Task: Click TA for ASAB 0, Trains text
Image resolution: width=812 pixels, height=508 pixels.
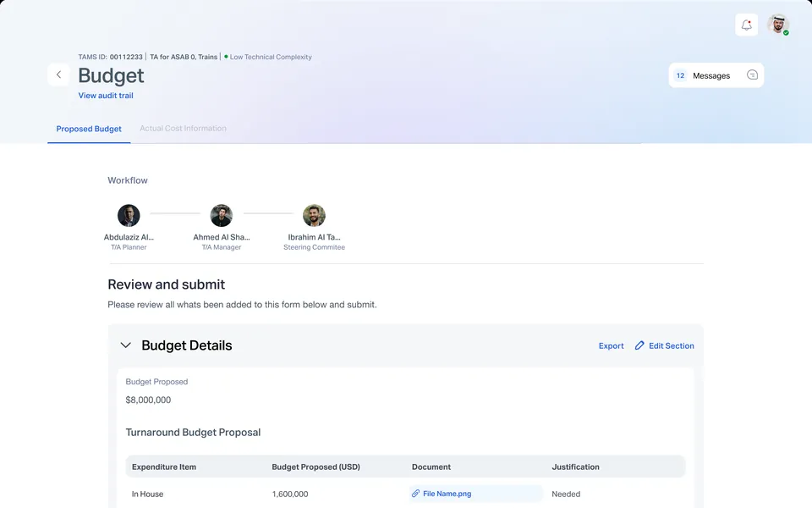Action: click(x=184, y=57)
